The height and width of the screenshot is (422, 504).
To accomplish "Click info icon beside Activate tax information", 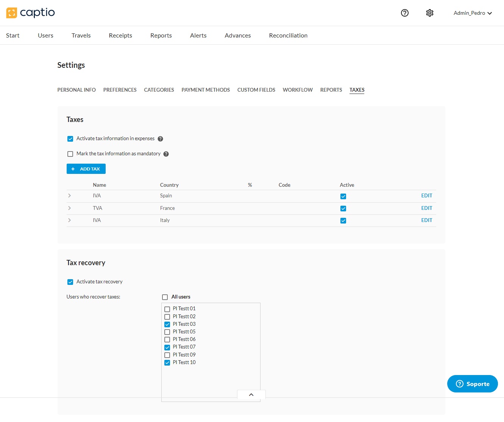I will 160,139.
